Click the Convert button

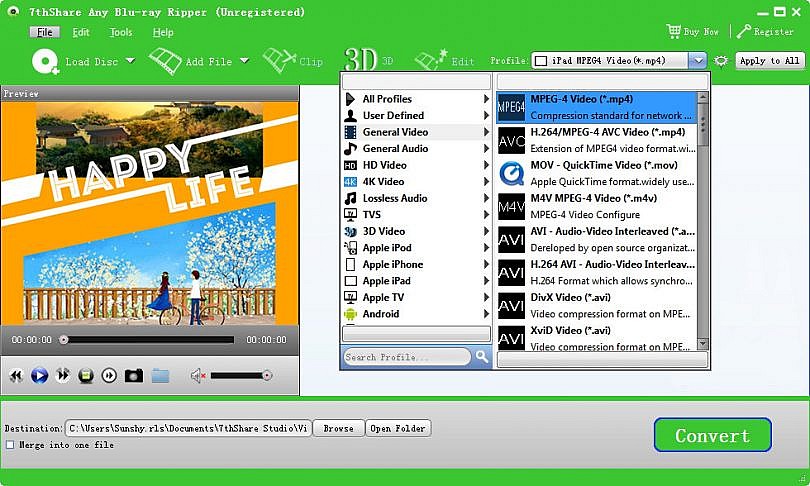(x=713, y=435)
